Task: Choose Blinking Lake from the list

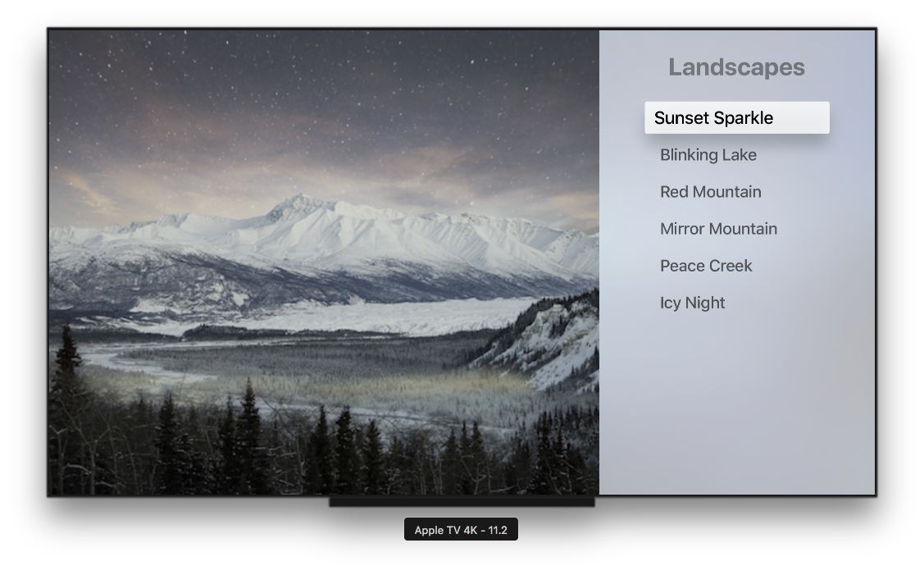Action: pos(708,155)
